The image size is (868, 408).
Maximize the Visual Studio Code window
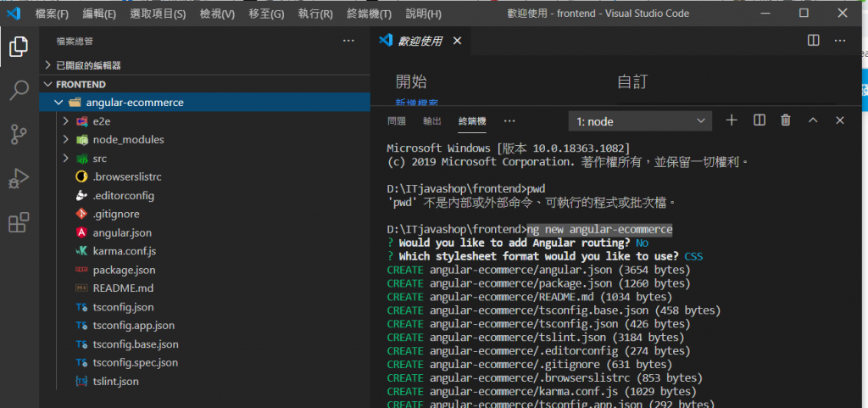click(804, 14)
